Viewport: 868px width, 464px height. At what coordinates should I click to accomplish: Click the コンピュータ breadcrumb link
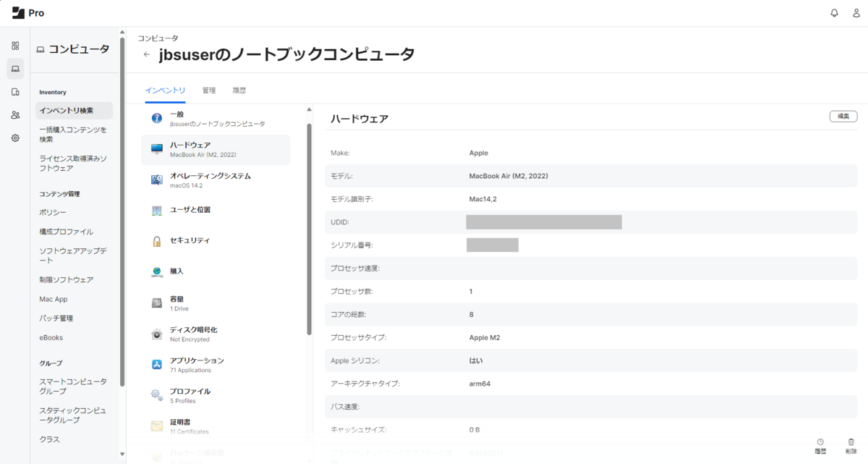158,38
